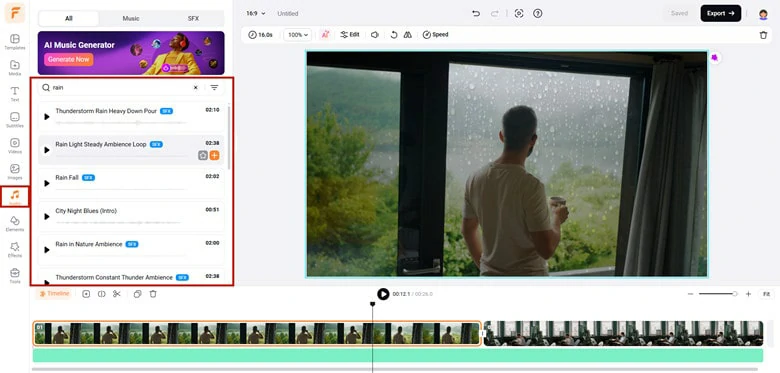The height and width of the screenshot is (373, 780).
Task: Open the Media sidebar panel
Action: pos(15,68)
